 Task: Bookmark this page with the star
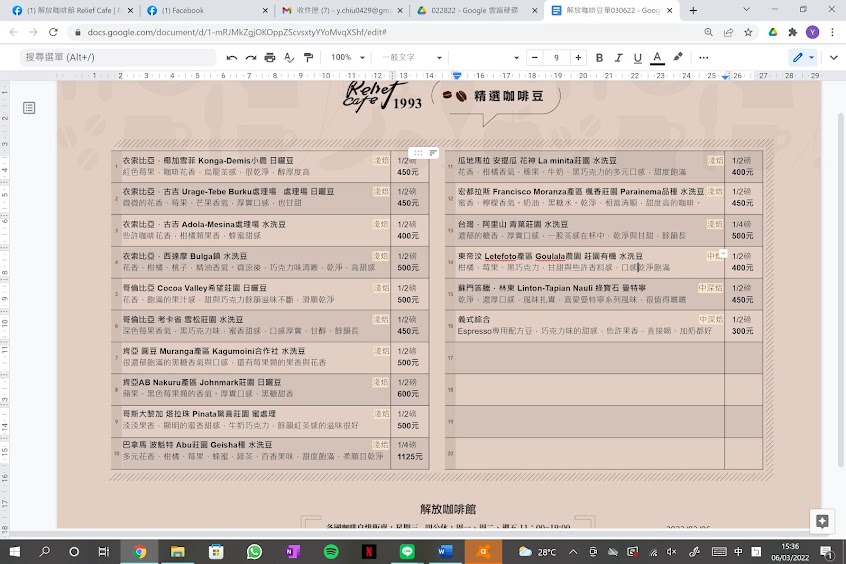pos(748,32)
